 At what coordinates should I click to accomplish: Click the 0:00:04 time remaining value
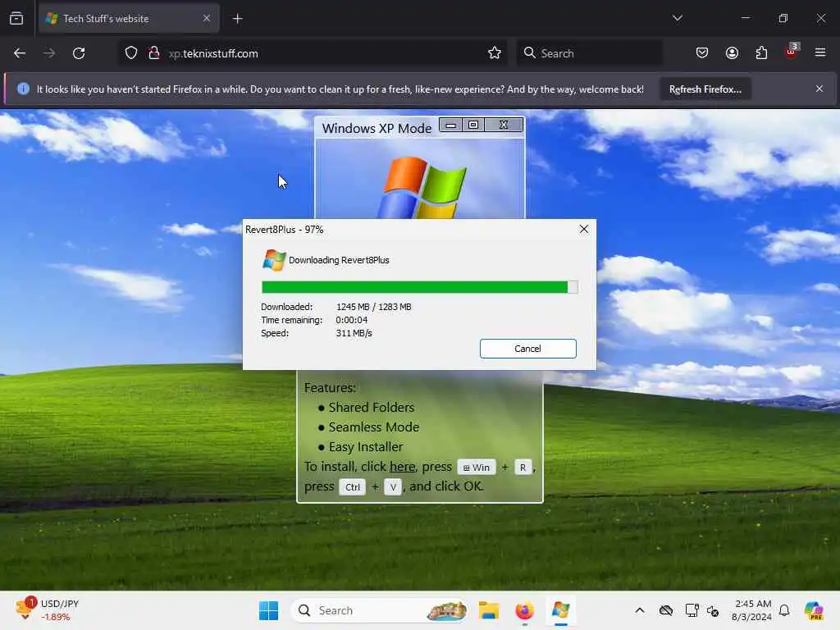coord(351,321)
